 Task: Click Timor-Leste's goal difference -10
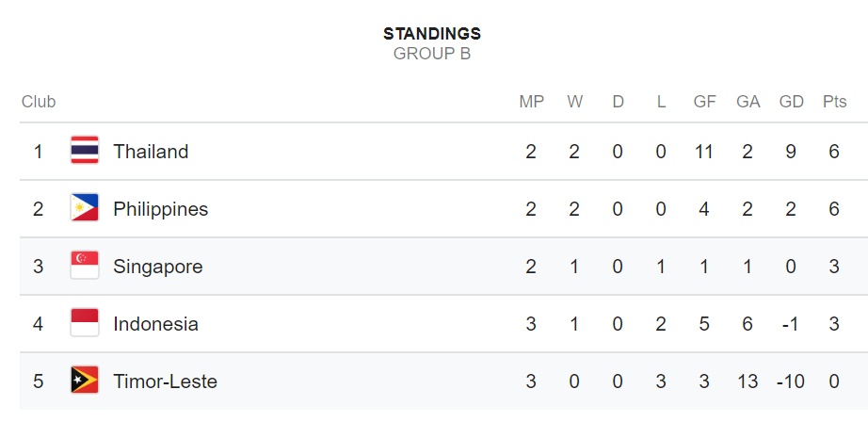(x=791, y=381)
